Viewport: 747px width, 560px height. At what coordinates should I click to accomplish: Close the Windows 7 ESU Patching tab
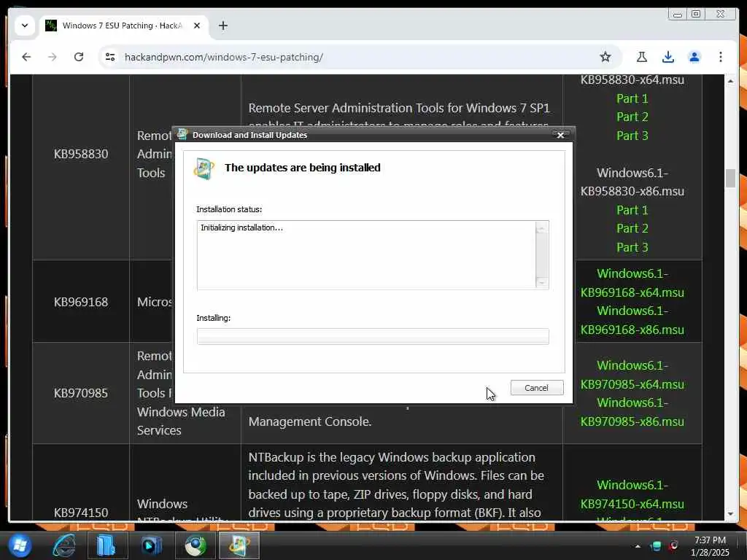pos(197,26)
